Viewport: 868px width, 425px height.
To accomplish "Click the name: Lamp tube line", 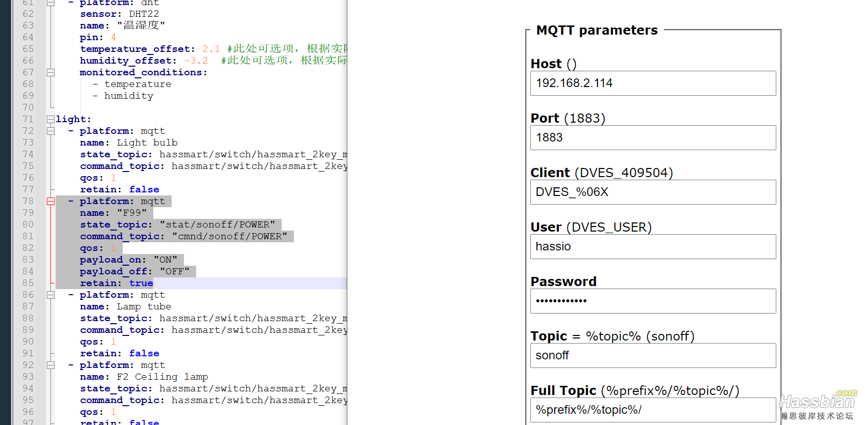I will [x=125, y=306].
